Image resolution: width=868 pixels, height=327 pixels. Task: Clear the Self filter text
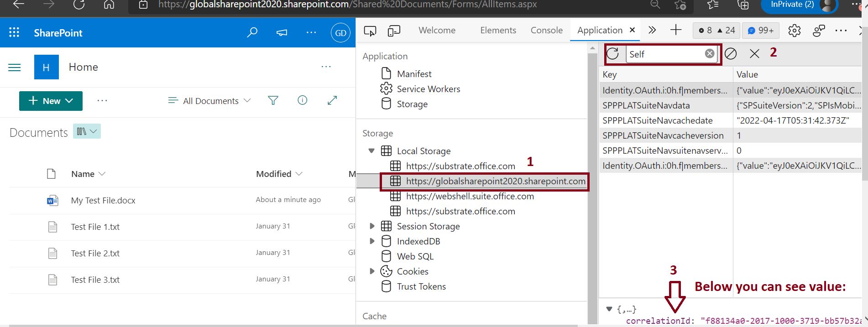coord(710,54)
